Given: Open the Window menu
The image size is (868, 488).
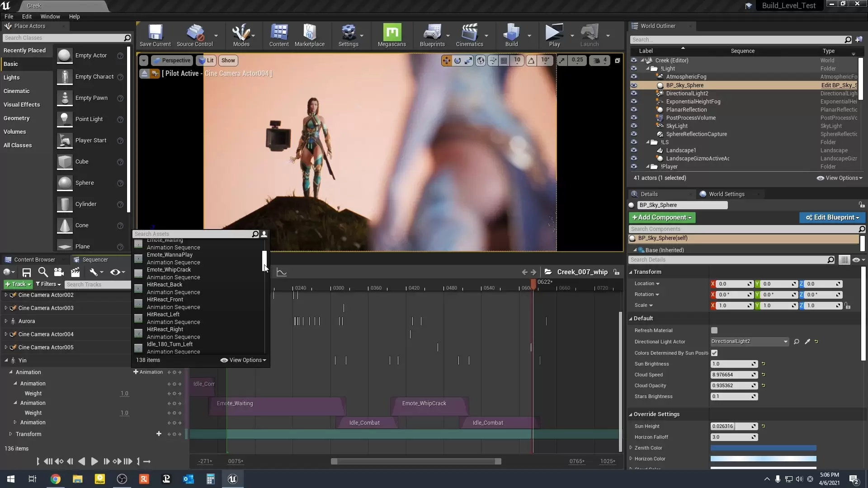Looking at the screenshot, I should 50,16.
